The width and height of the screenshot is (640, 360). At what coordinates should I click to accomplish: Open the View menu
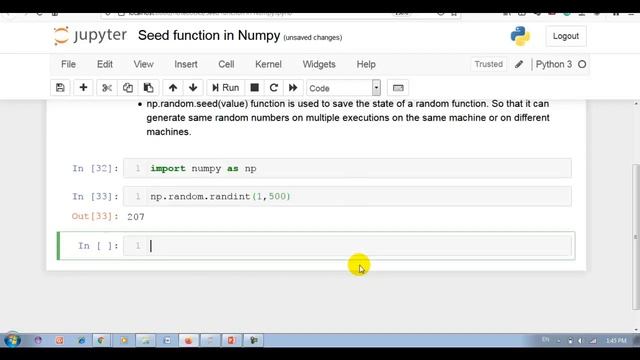(143, 64)
